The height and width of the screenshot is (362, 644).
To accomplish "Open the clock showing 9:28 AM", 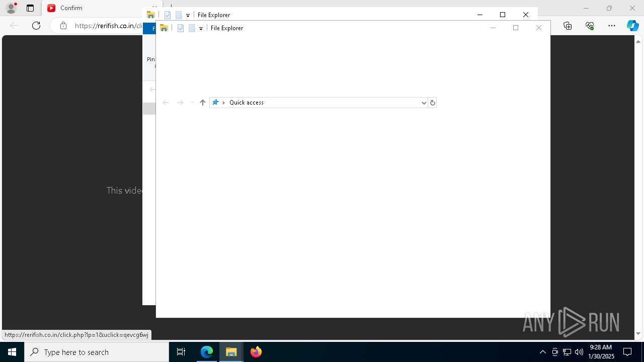I will point(601,352).
